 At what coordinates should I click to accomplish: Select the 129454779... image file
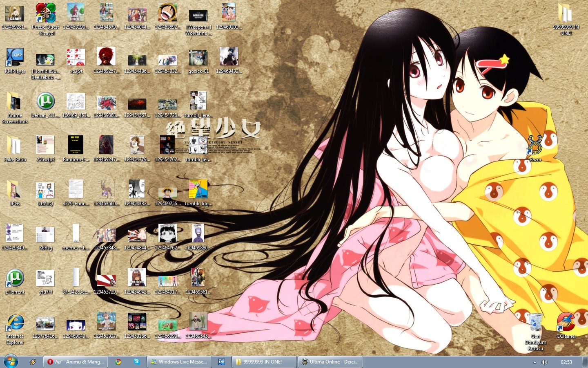(x=137, y=145)
